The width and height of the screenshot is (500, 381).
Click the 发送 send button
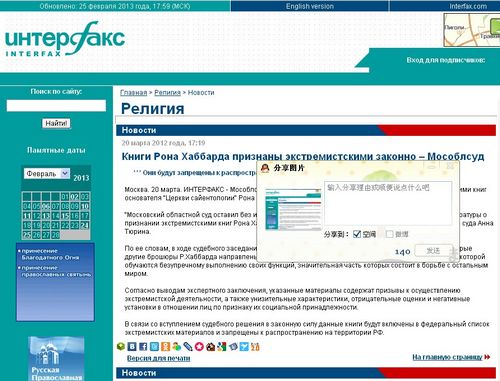pos(433,251)
